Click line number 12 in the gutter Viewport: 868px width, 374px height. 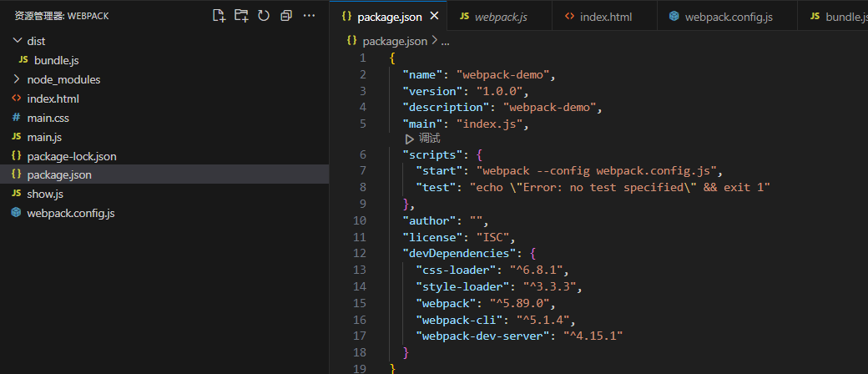click(359, 253)
